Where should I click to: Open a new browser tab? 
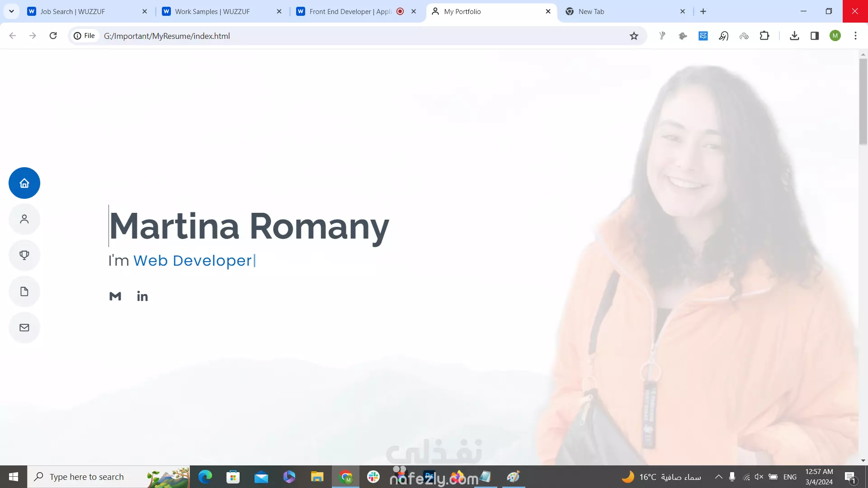tap(703, 11)
